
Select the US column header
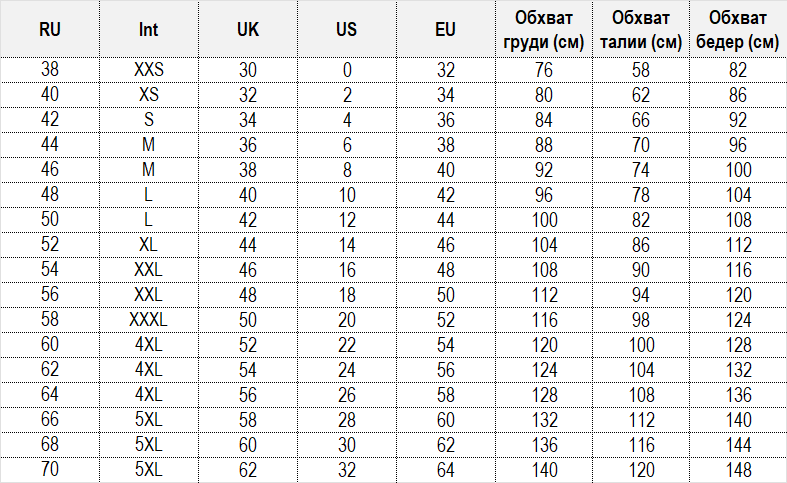point(346,29)
